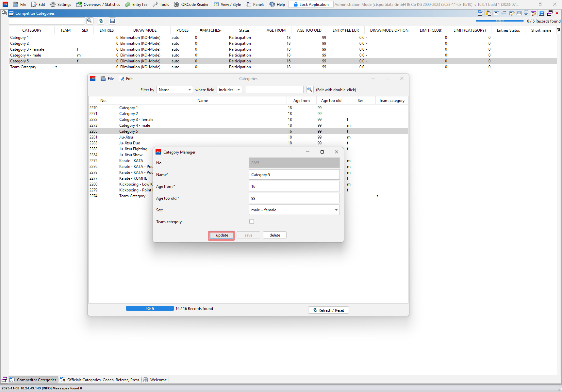Click the column chooser icon next to Short name
Viewport: 562px width, 392px height.
[x=558, y=30]
